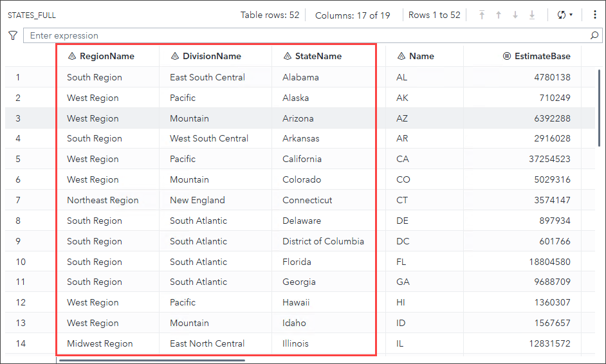Click the Name column header
Viewport: 606px width, 364px height.
click(421, 56)
